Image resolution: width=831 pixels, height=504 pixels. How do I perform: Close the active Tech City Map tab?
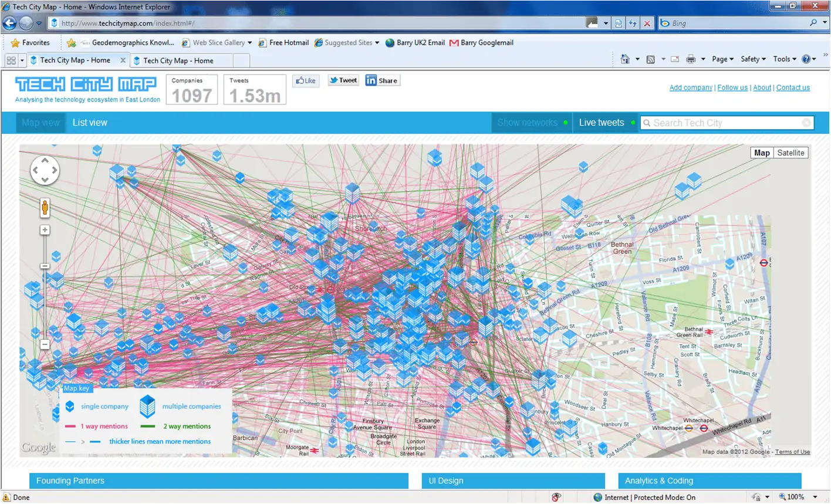click(123, 60)
